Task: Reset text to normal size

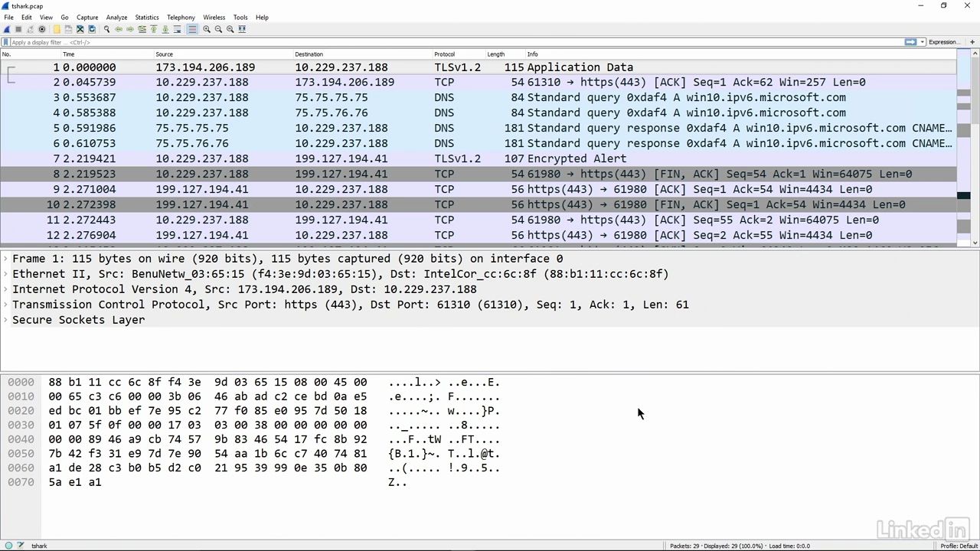Action: (230, 29)
